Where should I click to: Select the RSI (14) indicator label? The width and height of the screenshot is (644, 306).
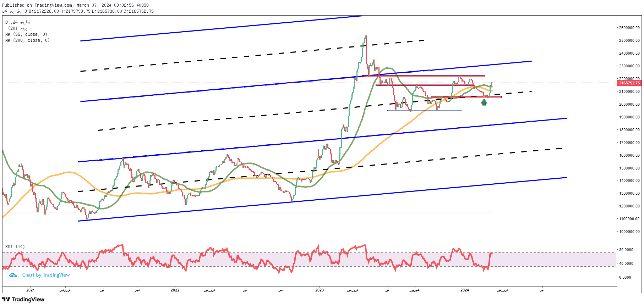(x=15, y=247)
